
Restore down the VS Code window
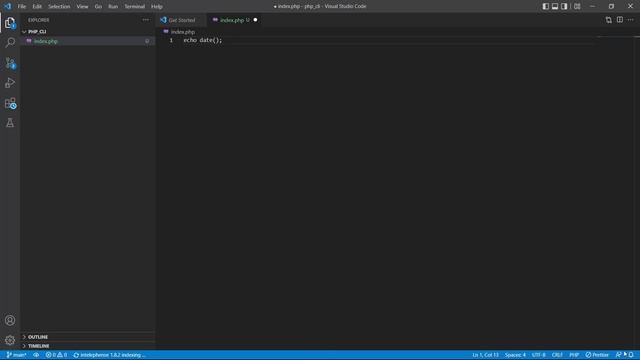(x=611, y=6)
